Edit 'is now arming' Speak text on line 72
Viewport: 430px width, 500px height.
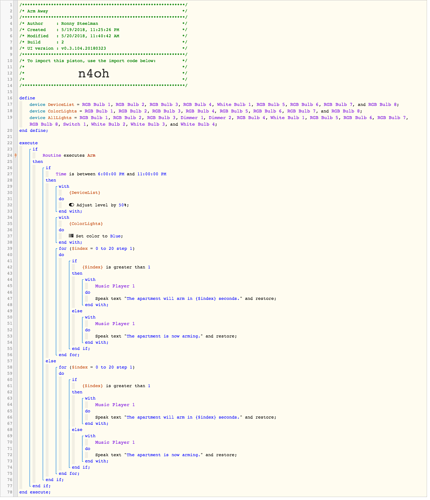coord(166,455)
